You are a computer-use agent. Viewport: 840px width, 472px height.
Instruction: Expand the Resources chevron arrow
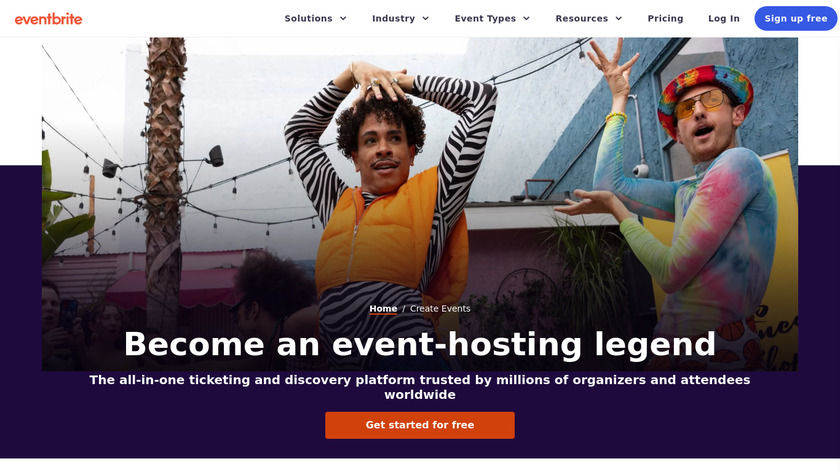(619, 19)
